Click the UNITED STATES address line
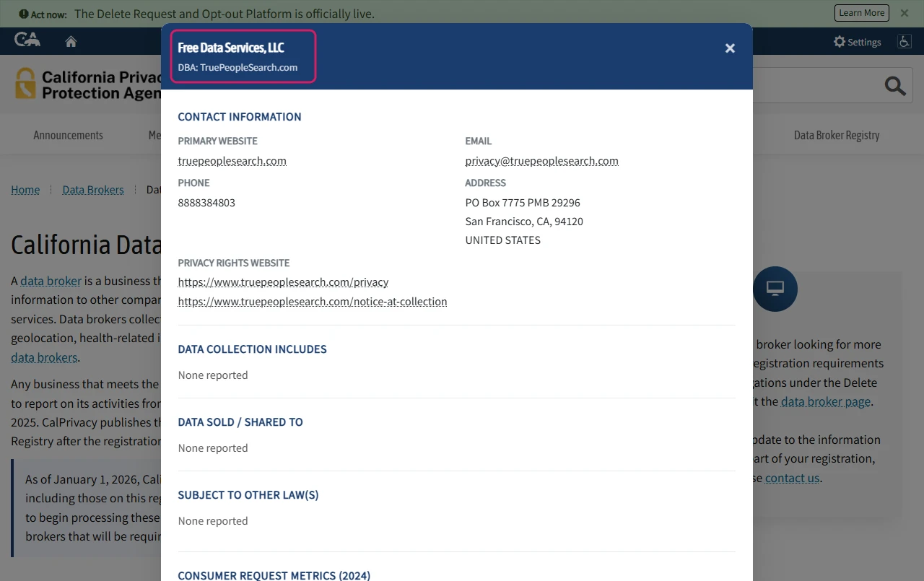924x581 pixels. click(x=503, y=240)
